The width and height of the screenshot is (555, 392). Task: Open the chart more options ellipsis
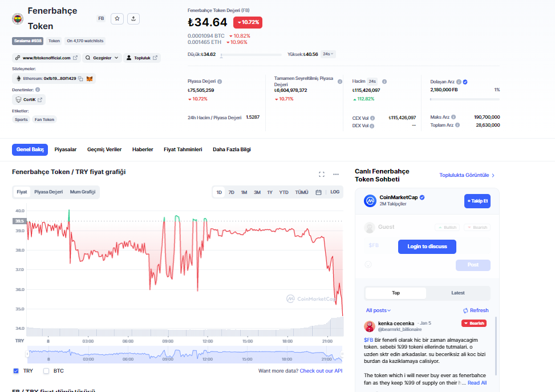(336, 174)
